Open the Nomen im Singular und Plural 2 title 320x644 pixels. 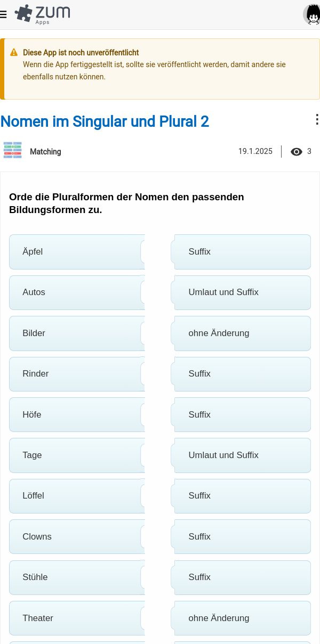[x=105, y=121]
